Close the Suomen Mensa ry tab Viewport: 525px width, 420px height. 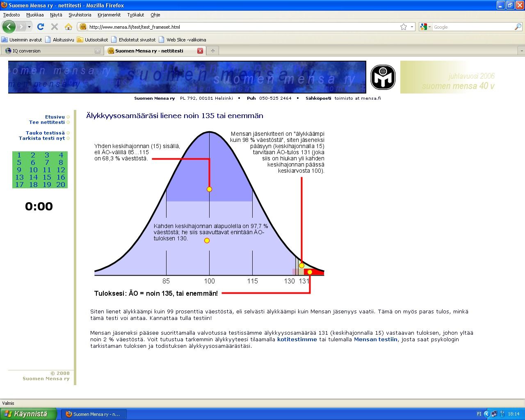coord(200,51)
